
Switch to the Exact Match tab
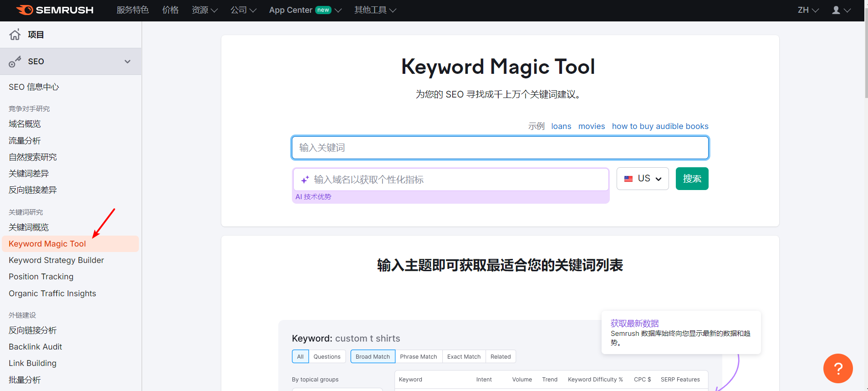[x=464, y=356]
